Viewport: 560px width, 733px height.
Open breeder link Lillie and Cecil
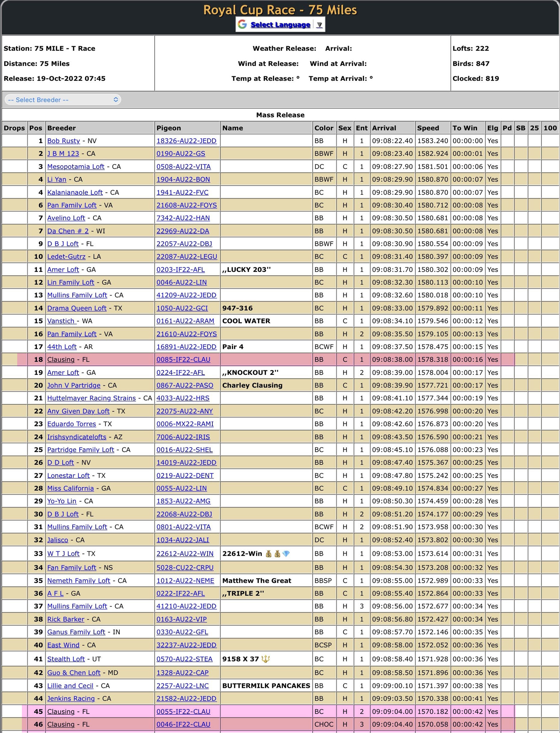click(70, 686)
